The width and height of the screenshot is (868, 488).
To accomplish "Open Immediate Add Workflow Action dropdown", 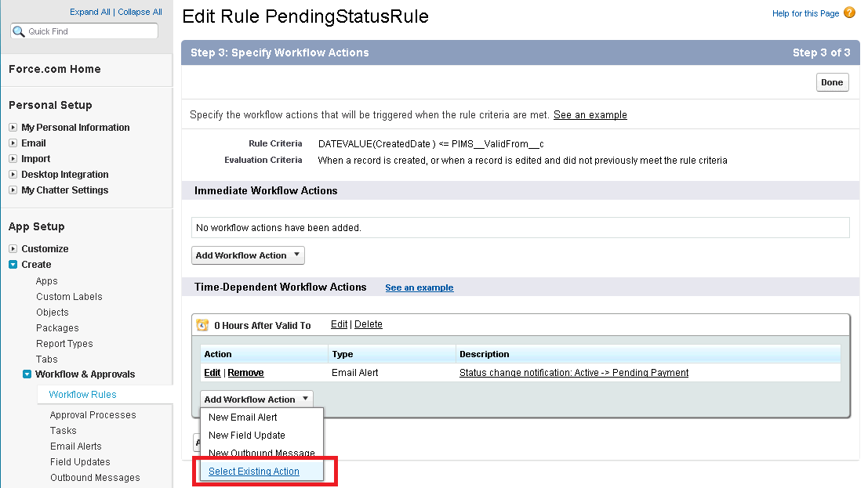I will (x=248, y=255).
